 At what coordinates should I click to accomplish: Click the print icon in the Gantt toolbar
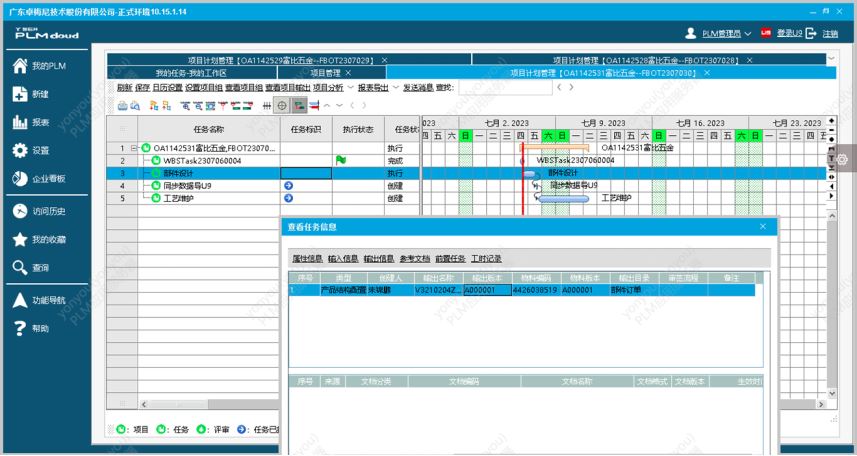pos(123,105)
